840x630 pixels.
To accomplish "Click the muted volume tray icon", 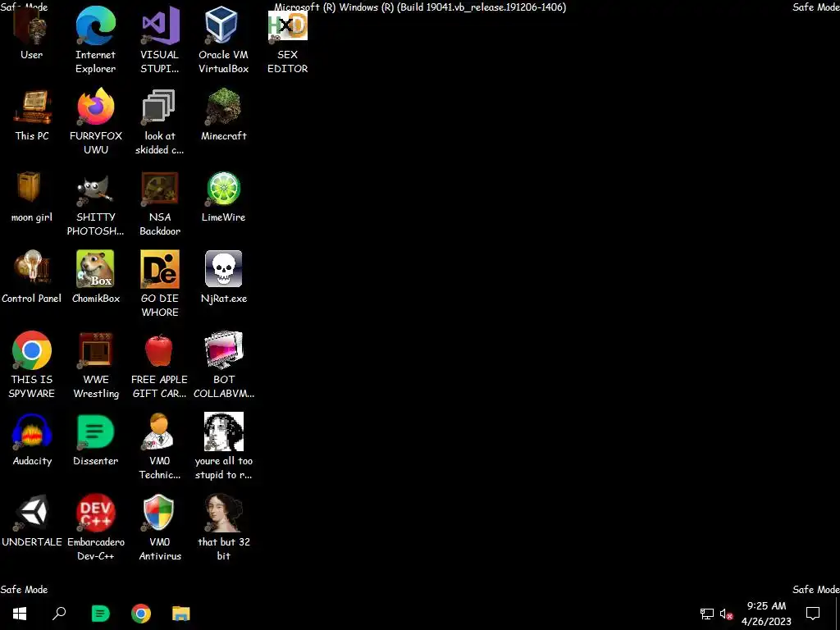I will [727, 614].
